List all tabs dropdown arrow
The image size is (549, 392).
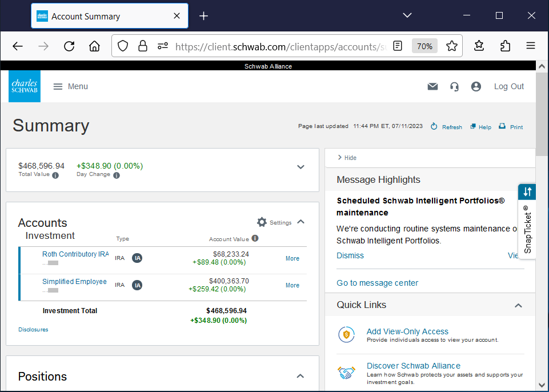click(407, 15)
